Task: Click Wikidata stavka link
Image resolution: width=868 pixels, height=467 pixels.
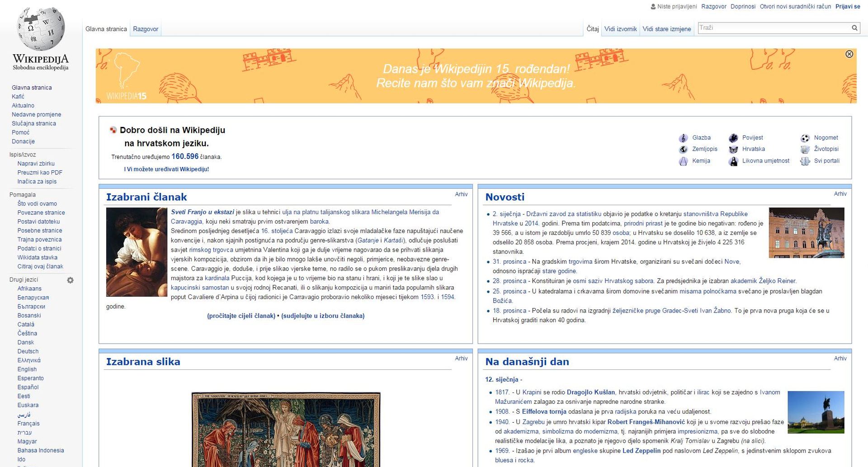Action: (38, 257)
